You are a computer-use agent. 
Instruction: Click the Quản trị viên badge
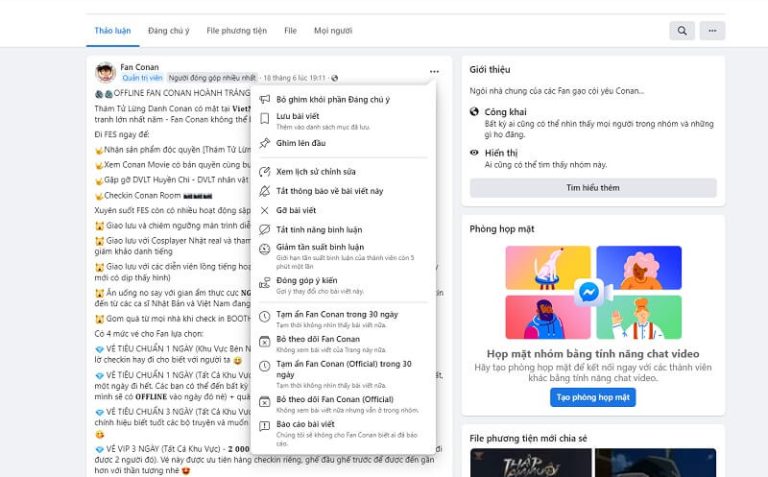pyautogui.click(x=142, y=78)
